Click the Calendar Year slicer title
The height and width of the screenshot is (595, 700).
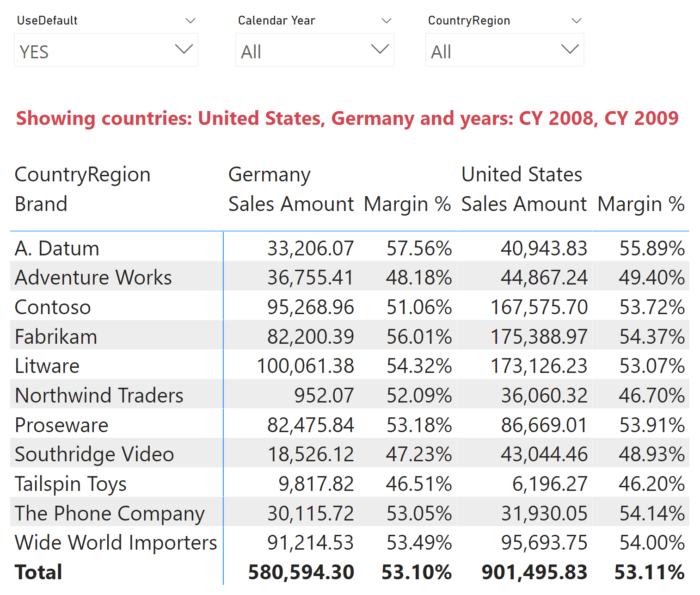point(276,21)
